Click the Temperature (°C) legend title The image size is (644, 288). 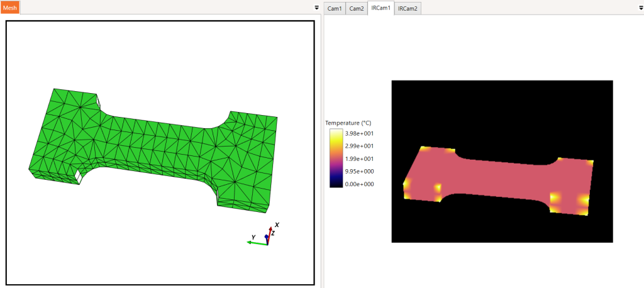[348, 123]
